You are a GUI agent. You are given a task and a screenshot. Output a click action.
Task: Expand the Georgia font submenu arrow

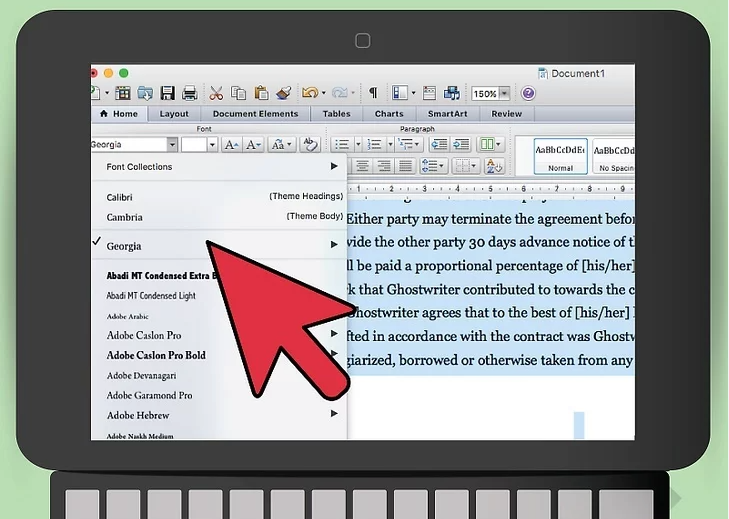334,244
